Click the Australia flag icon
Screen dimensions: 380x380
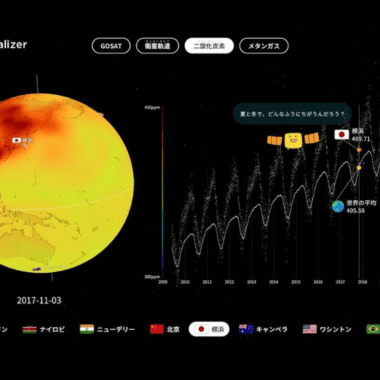click(x=246, y=329)
